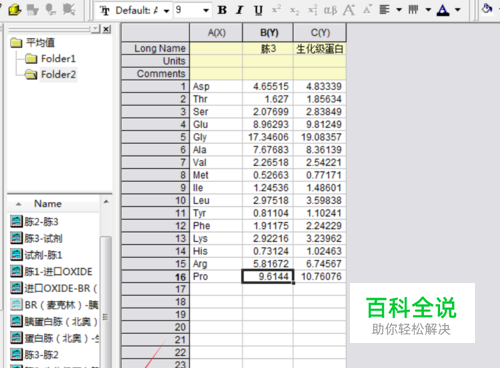Click the font color A icon
The width and height of the screenshot is (500, 368).
(443, 10)
